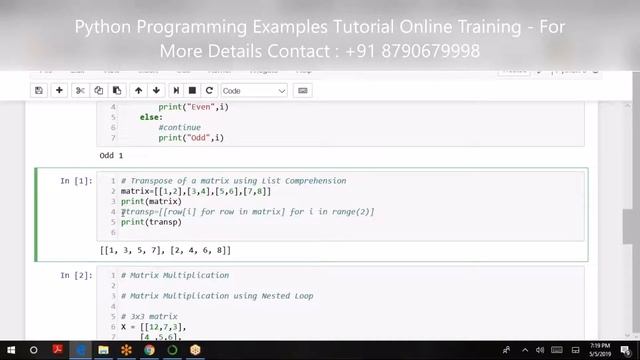Open the command palette keyboard icon
The height and width of the screenshot is (360, 640).
[x=302, y=91]
